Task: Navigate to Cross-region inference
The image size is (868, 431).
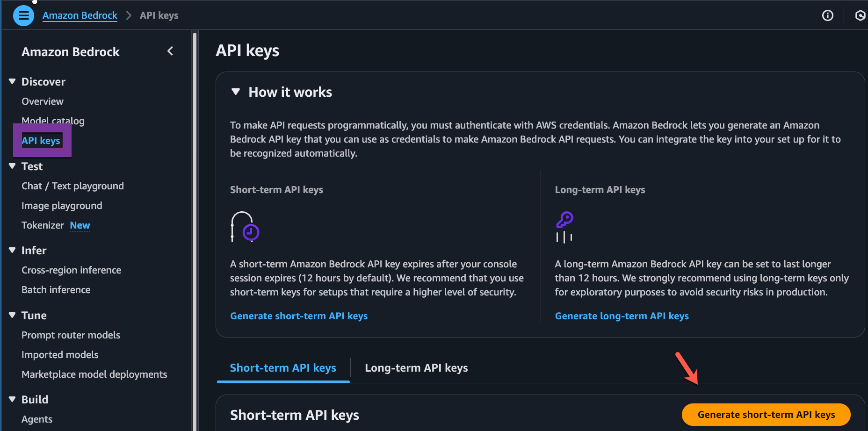Action: 71,270
